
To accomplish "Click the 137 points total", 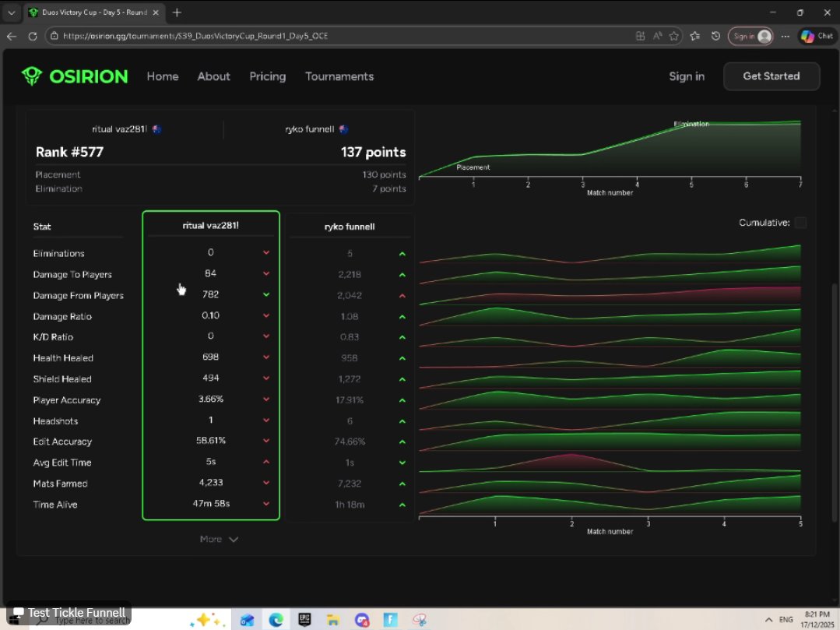I will click(374, 152).
